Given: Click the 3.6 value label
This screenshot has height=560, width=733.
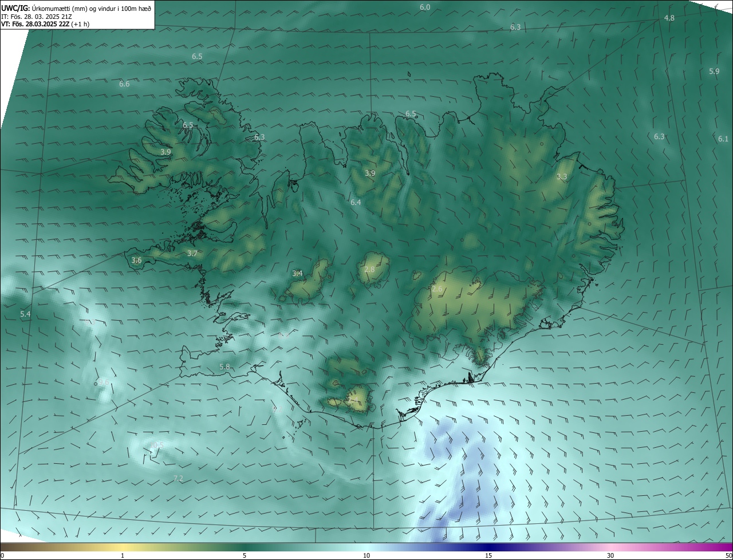Looking at the screenshot, I should click(x=136, y=261).
